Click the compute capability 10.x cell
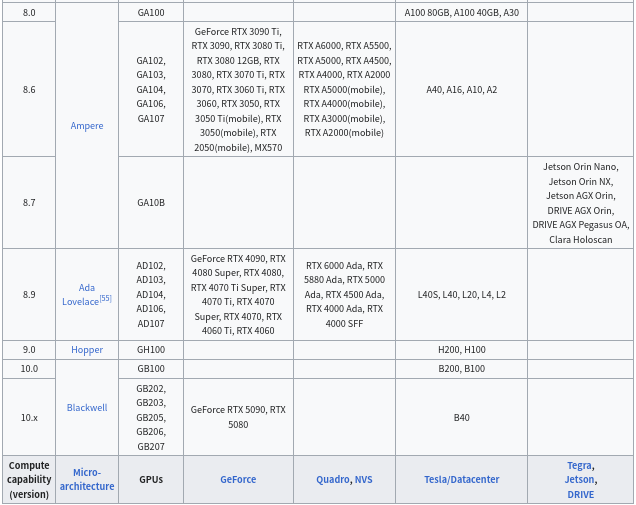This screenshot has height=505, width=636. tap(29, 417)
